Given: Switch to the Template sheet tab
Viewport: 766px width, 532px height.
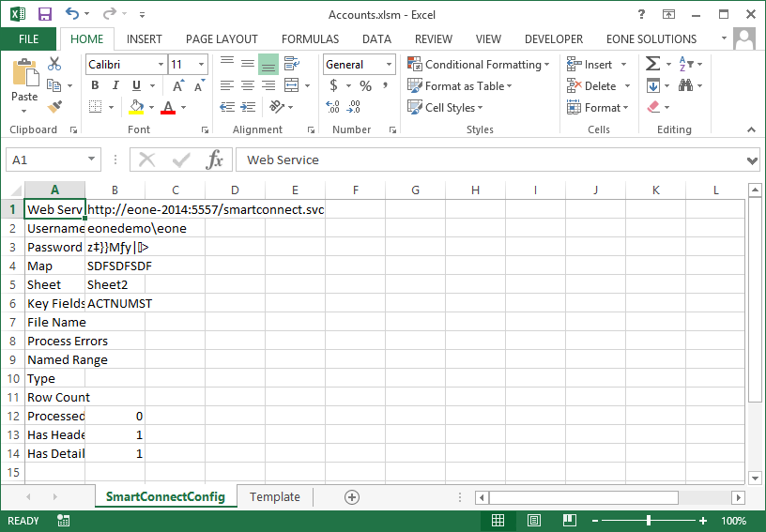Looking at the screenshot, I should (x=274, y=497).
